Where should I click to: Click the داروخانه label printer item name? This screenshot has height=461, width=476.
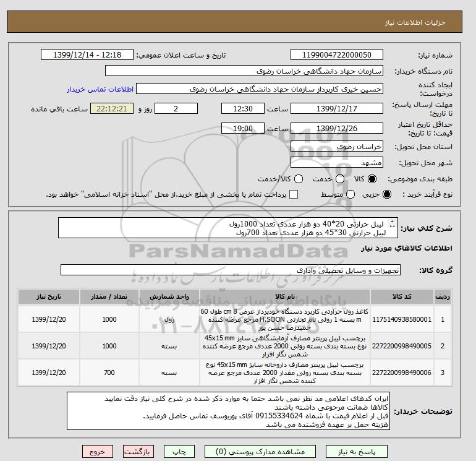tap(285, 373)
